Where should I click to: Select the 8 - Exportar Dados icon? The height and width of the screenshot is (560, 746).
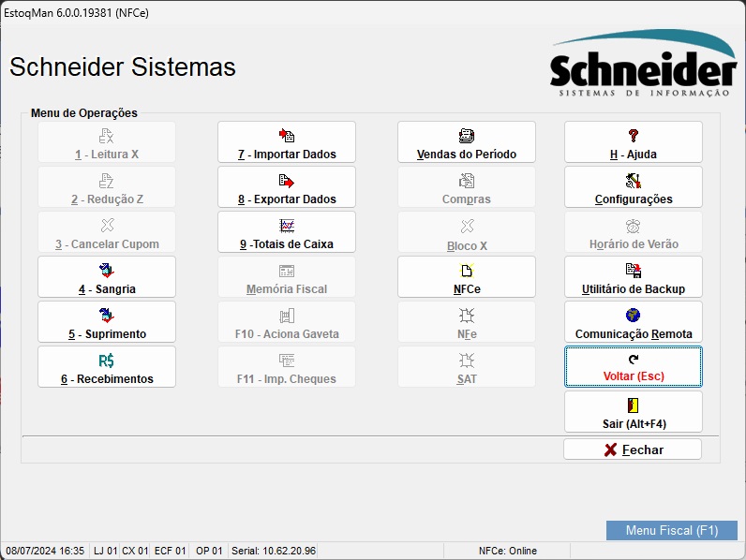click(x=287, y=181)
